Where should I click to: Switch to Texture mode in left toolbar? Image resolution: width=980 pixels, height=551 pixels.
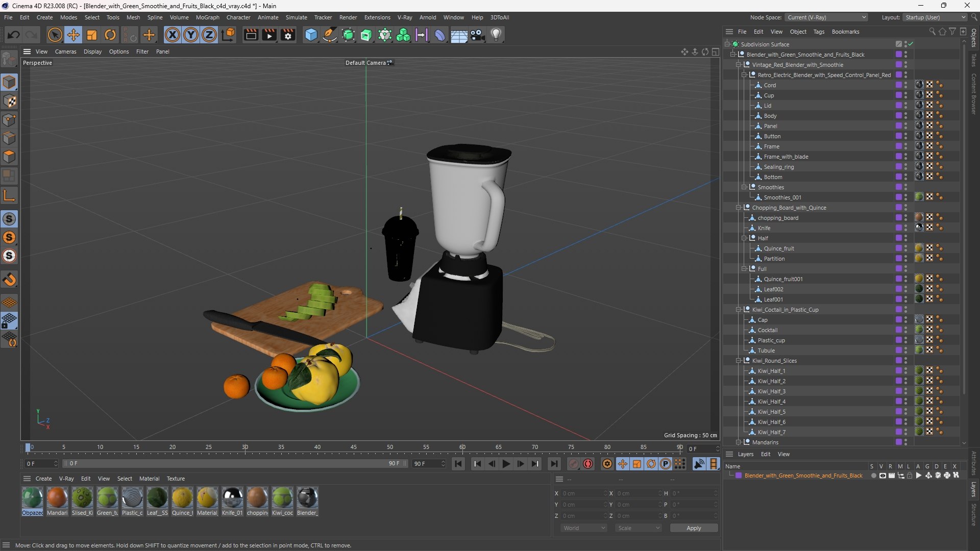[9, 101]
